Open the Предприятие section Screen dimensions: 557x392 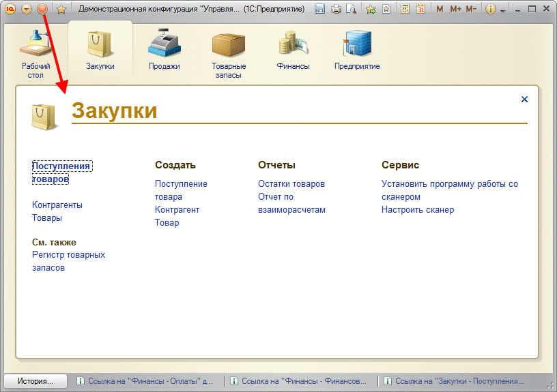click(x=357, y=50)
